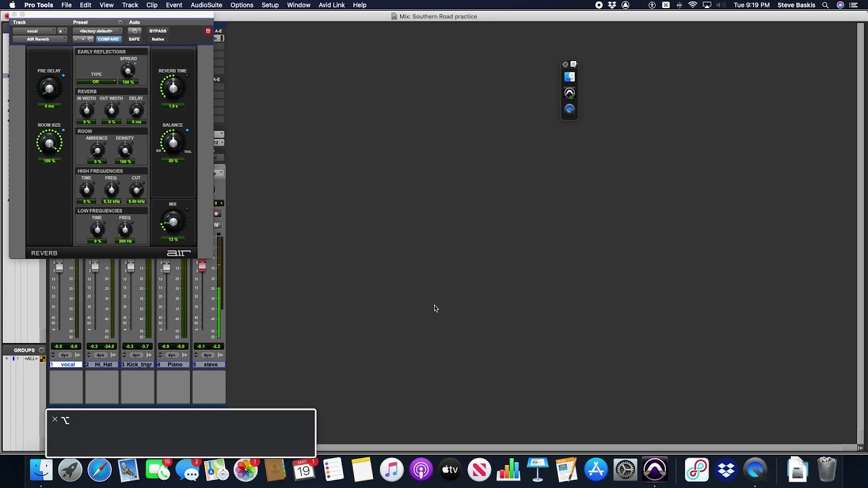Click Finder icon in floating switcher panel
Screen dimensions: 868x488
pos(570,77)
